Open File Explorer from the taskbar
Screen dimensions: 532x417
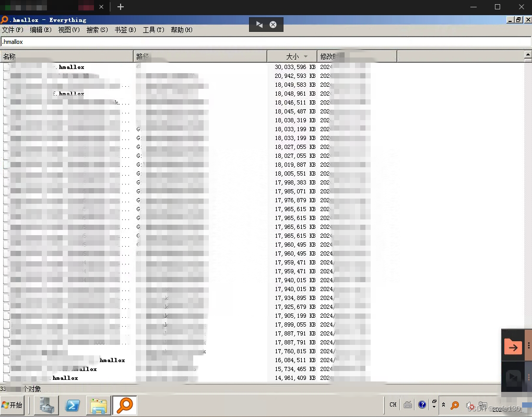pos(98,405)
